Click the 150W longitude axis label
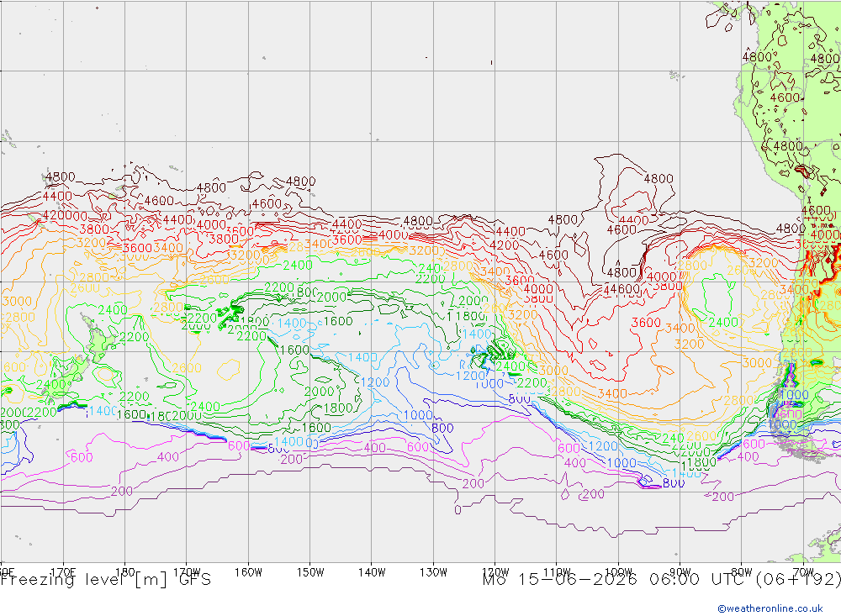841x616 pixels. tap(310, 572)
